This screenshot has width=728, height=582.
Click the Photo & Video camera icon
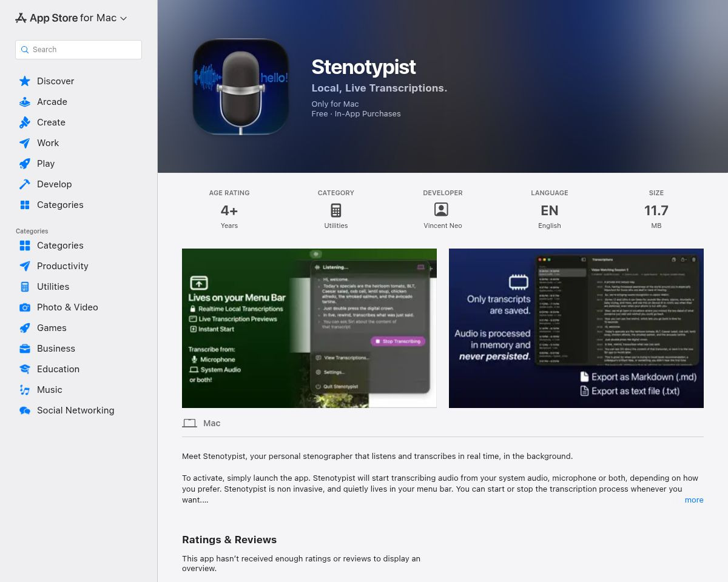[25, 307]
